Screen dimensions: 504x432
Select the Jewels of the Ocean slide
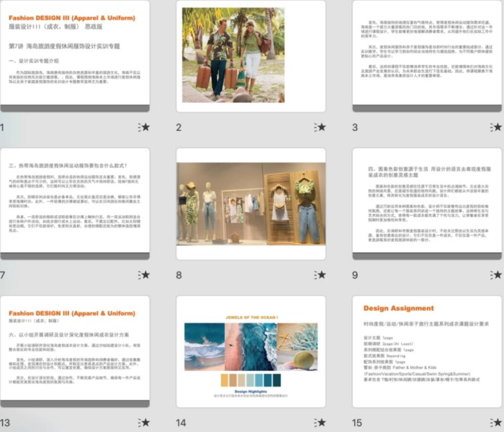point(251,351)
